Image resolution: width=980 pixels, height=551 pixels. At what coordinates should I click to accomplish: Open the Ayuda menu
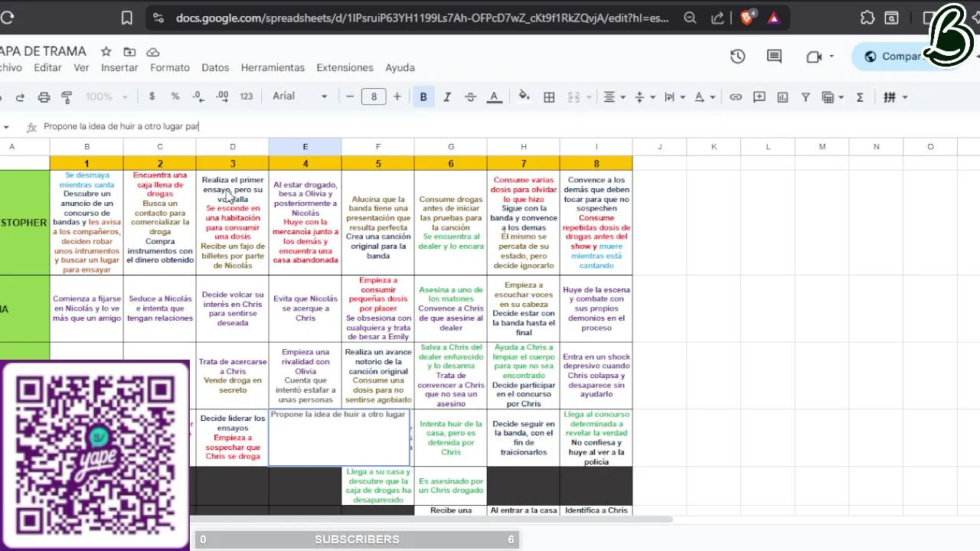(x=400, y=67)
